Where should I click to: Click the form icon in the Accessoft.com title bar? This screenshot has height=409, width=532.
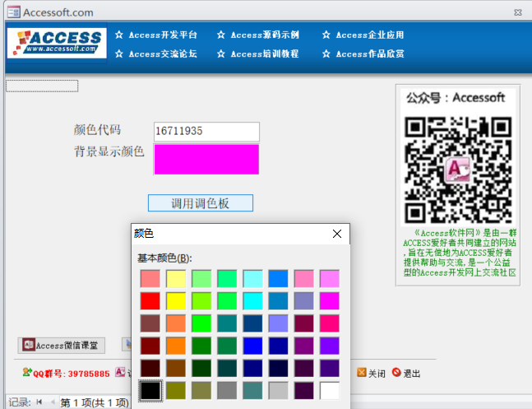coord(14,12)
